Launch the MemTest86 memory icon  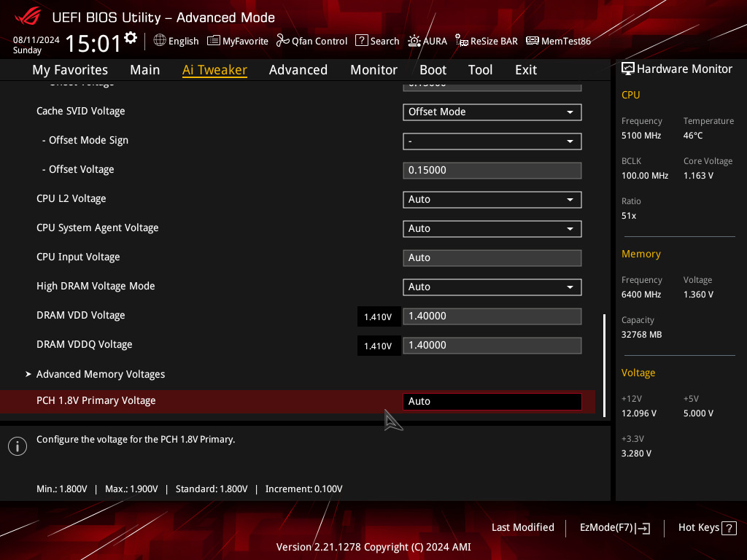[x=532, y=41]
